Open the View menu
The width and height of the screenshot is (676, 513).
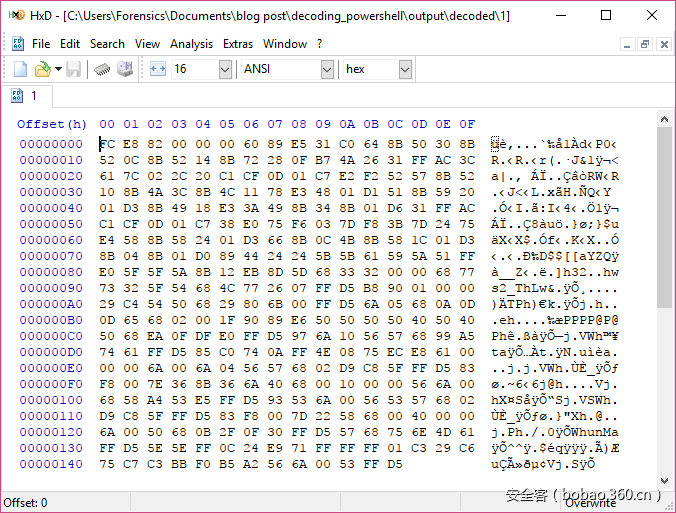tap(147, 44)
